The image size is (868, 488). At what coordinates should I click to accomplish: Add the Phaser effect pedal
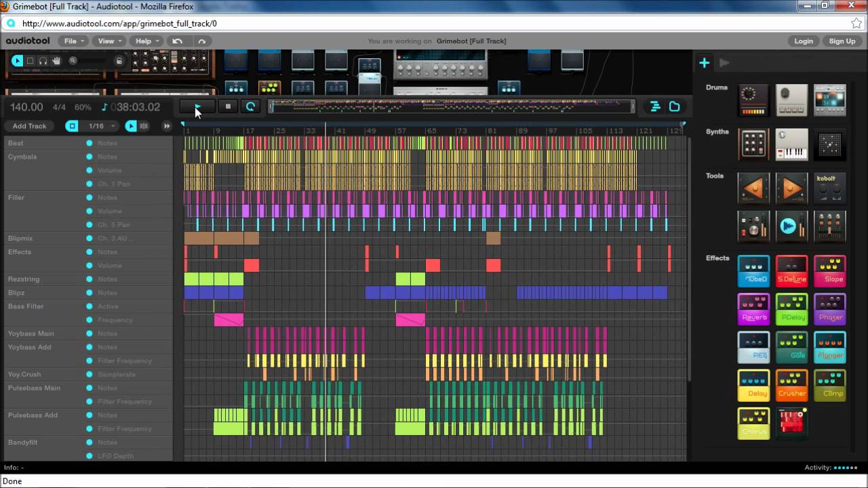pyautogui.click(x=829, y=309)
